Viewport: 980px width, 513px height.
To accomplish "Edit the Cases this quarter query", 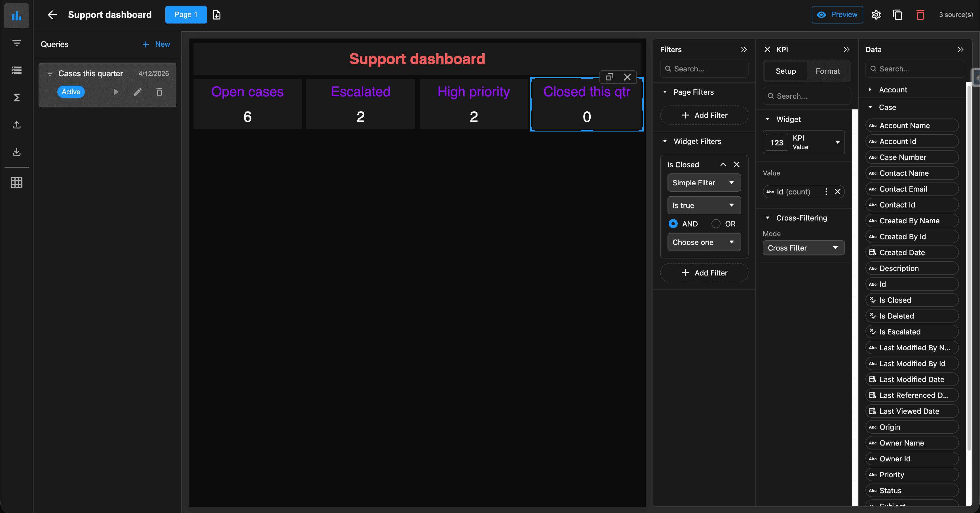I will click(138, 92).
